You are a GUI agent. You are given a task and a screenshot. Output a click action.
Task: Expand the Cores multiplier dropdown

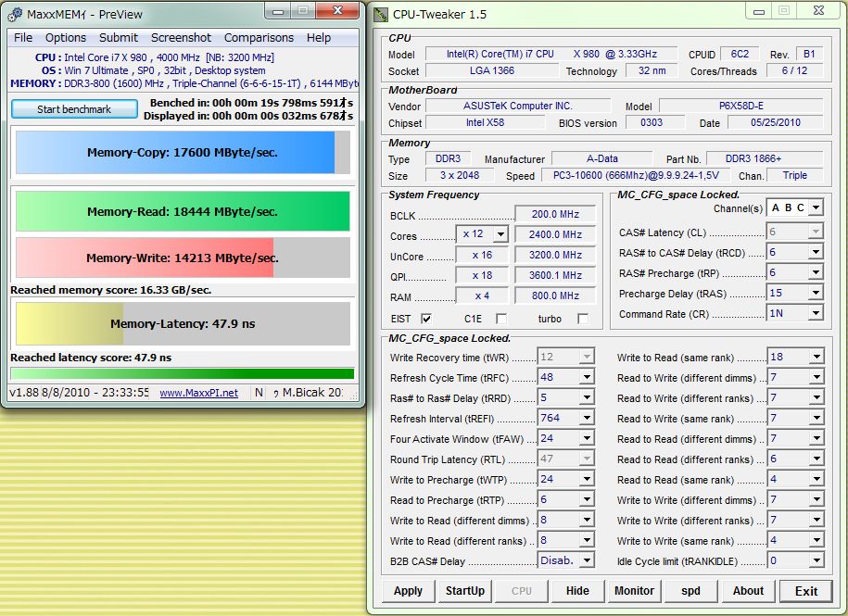(500, 235)
